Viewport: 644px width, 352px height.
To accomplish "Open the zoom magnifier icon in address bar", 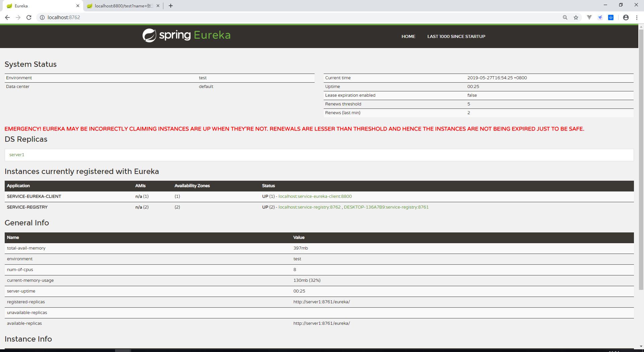I will point(565,17).
